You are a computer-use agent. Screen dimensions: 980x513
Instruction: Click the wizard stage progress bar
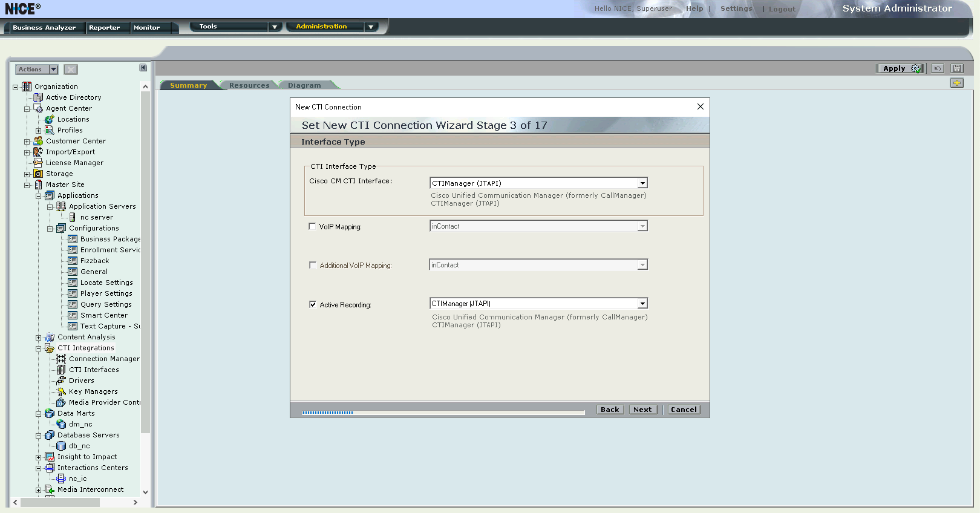click(443, 413)
